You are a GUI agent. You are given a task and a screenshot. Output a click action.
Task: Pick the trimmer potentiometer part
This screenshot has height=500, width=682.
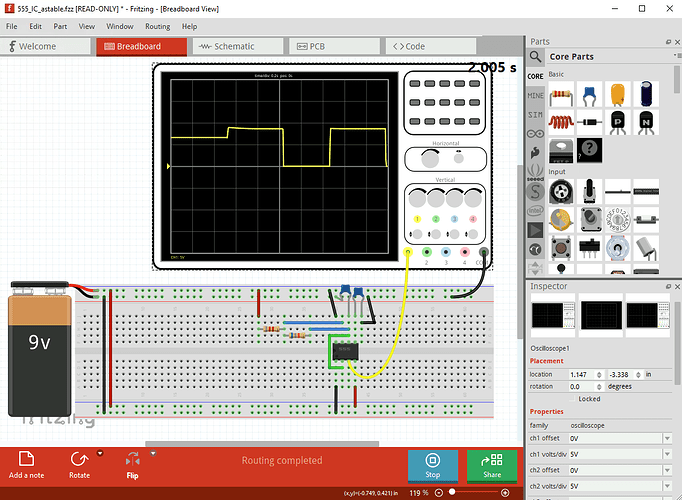tap(561, 192)
